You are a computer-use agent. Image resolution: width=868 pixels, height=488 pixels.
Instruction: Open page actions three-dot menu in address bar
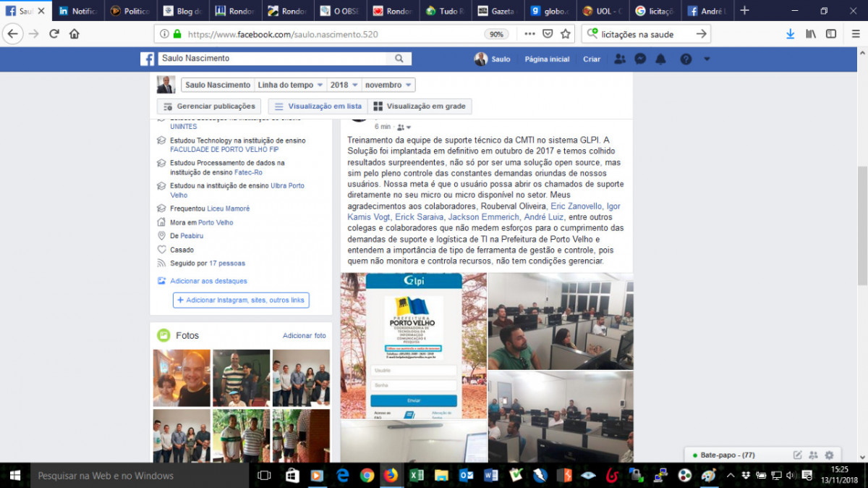pos(529,34)
